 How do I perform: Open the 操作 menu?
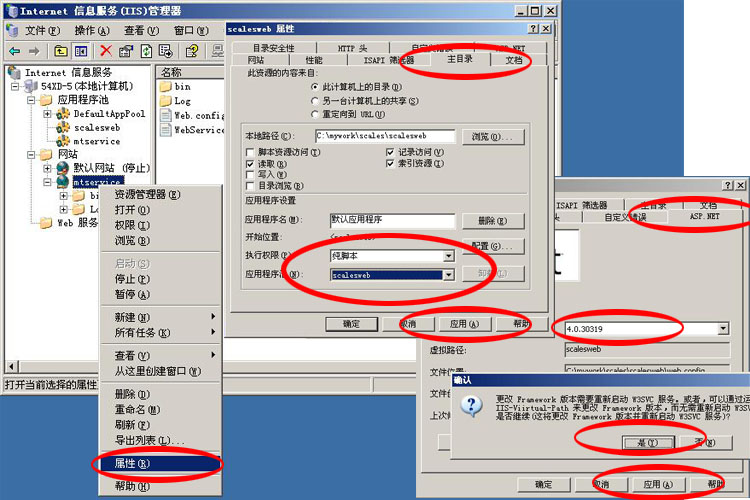pos(92,31)
